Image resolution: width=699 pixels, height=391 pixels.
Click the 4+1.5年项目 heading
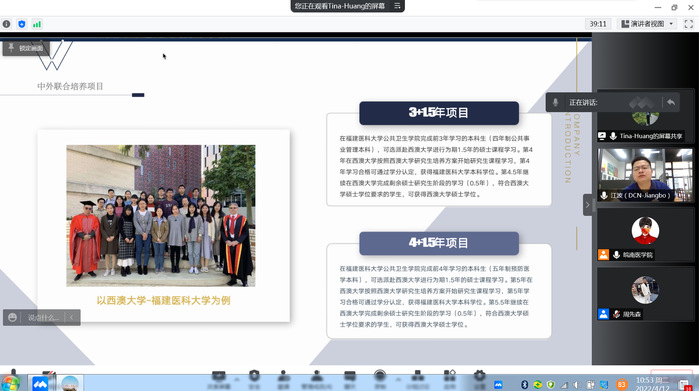[x=439, y=243]
